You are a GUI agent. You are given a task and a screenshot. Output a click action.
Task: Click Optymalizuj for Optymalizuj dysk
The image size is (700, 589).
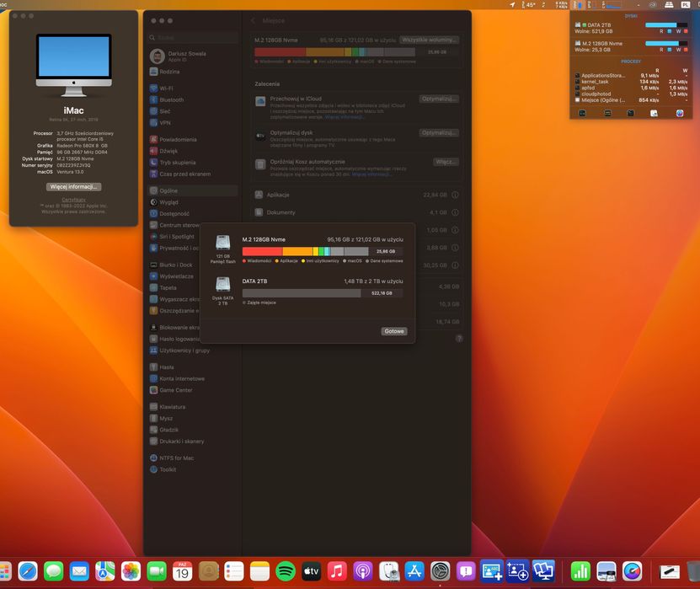pyautogui.click(x=439, y=132)
